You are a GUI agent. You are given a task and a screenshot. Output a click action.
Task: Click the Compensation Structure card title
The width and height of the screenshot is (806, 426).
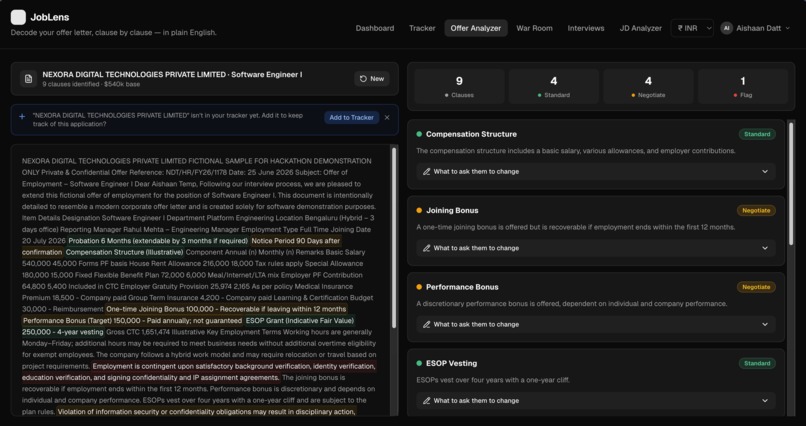click(x=471, y=134)
